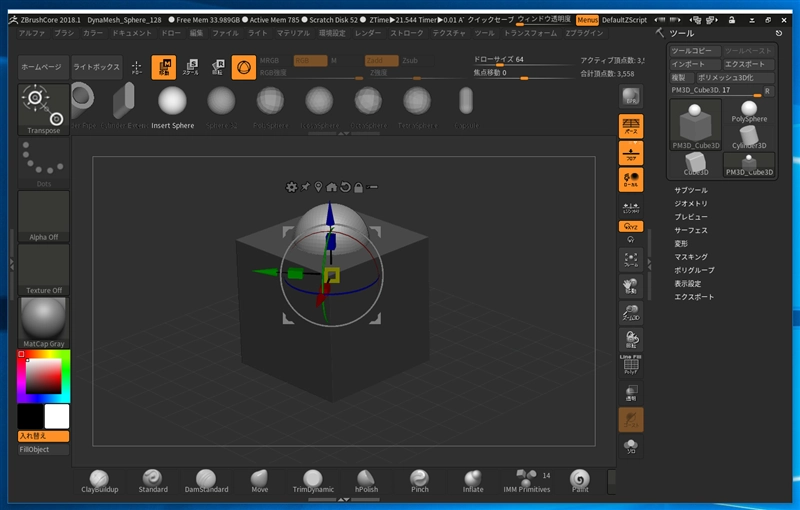Click the Zoom3D view button
The width and height of the screenshot is (800, 510).
click(x=631, y=313)
